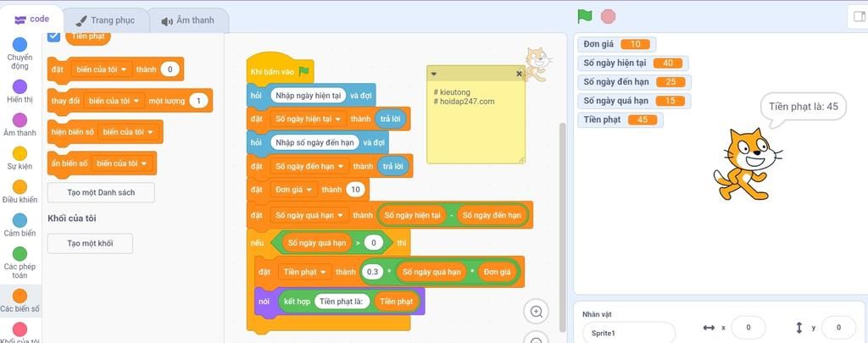Image resolution: width=868 pixels, height=343 pixels.
Task: Click the Tiền phạt stage monitor
Action: (620, 119)
